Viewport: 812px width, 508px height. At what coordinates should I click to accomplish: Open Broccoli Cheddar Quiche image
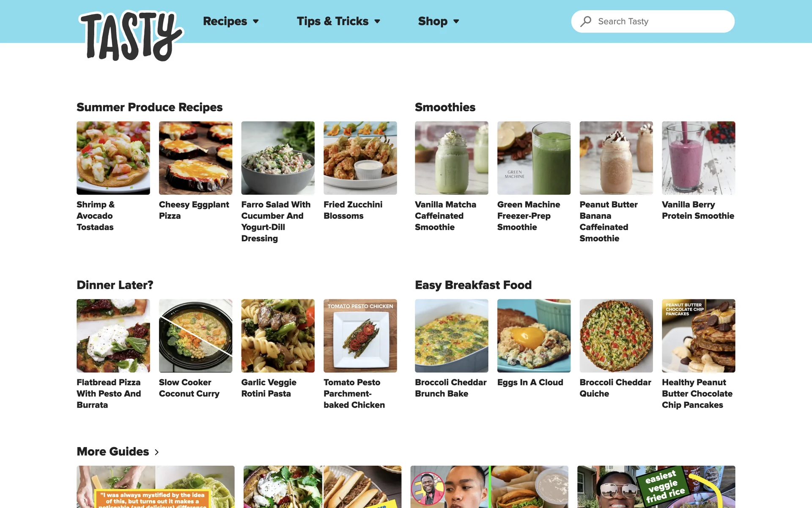point(616,336)
